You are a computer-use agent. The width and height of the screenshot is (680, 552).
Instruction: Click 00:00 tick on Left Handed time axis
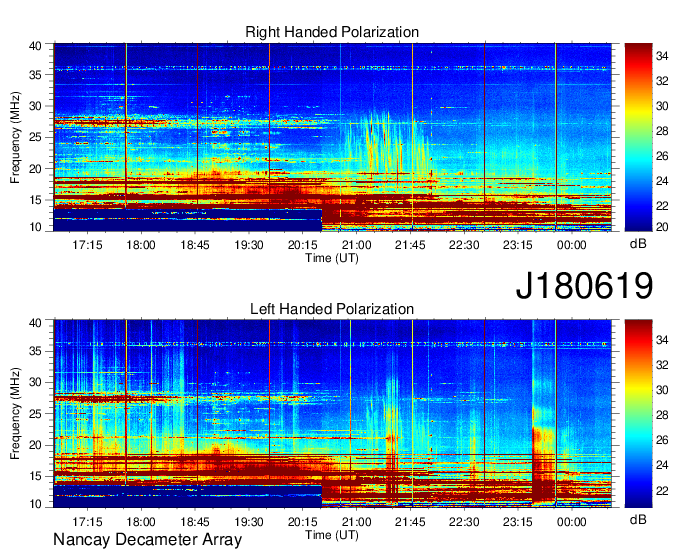(572, 522)
